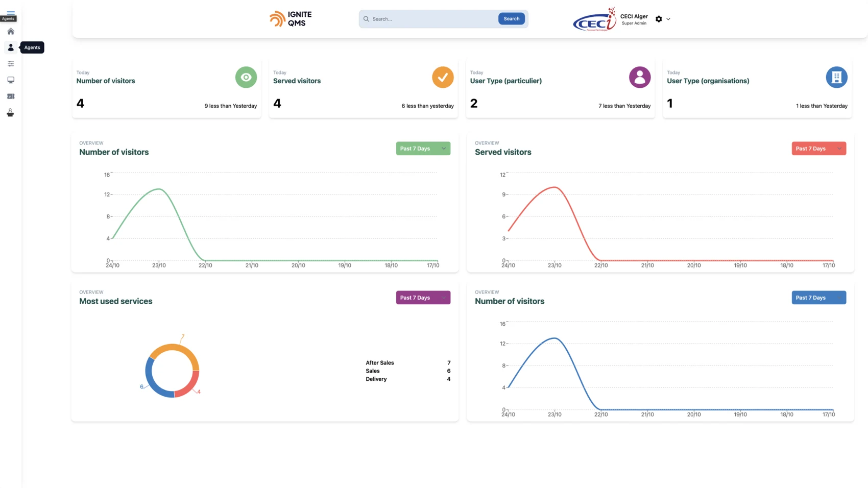The width and height of the screenshot is (868, 488).
Task: Select the Delivery legend row
Action: click(x=408, y=379)
